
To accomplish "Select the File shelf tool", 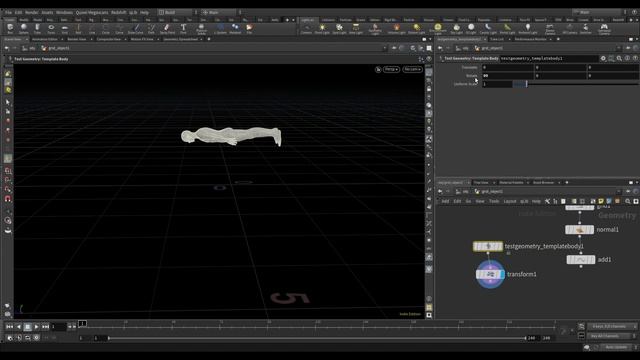I will 249,29.
